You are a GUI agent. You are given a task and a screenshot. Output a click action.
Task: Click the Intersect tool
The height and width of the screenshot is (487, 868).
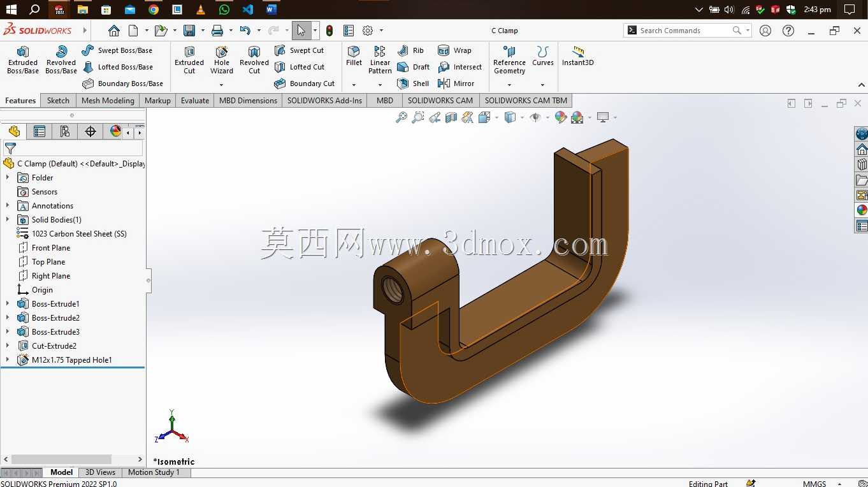tap(460, 67)
